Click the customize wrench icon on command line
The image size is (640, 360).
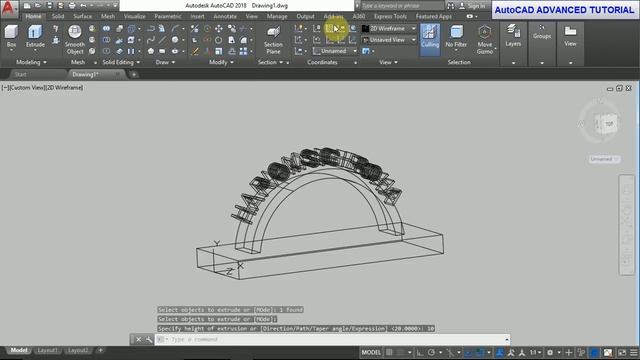149,339
